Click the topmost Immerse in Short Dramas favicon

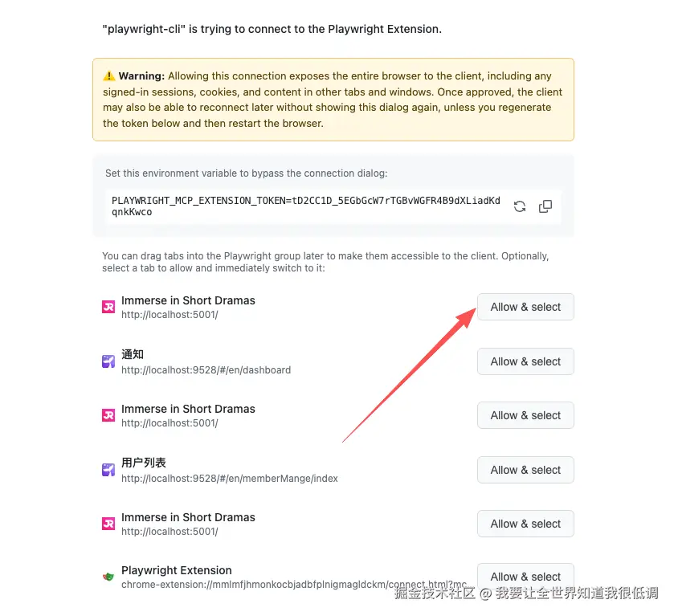point(108,307)
